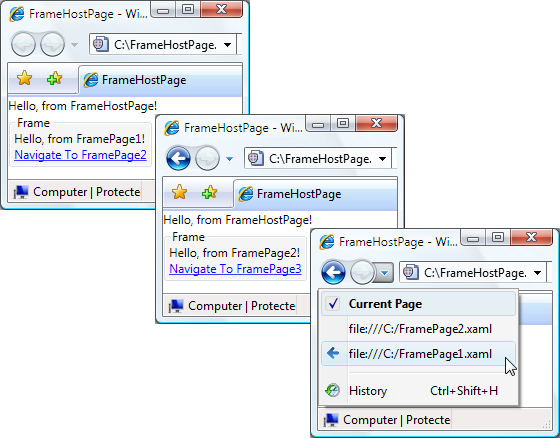Click Forward button in front window
Screen dimensions: 560x438
[362, 272]
